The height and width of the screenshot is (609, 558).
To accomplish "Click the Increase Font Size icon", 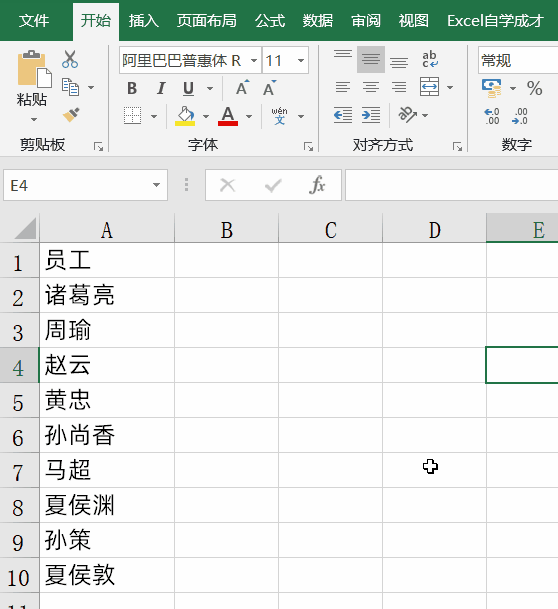I will (x=242, y=88).
